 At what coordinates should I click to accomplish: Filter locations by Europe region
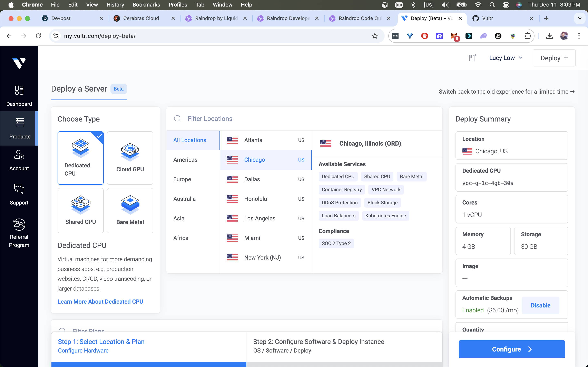coord(182,179)
